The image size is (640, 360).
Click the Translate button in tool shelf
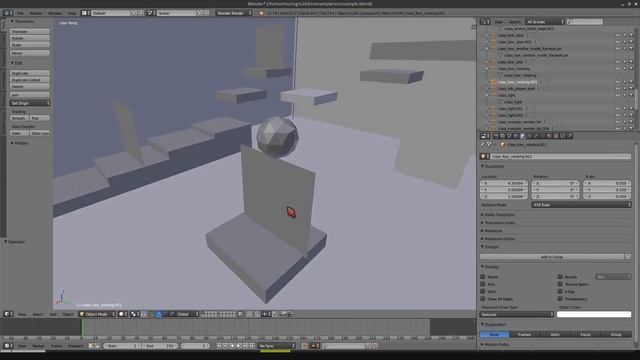(x=30, y=31)
